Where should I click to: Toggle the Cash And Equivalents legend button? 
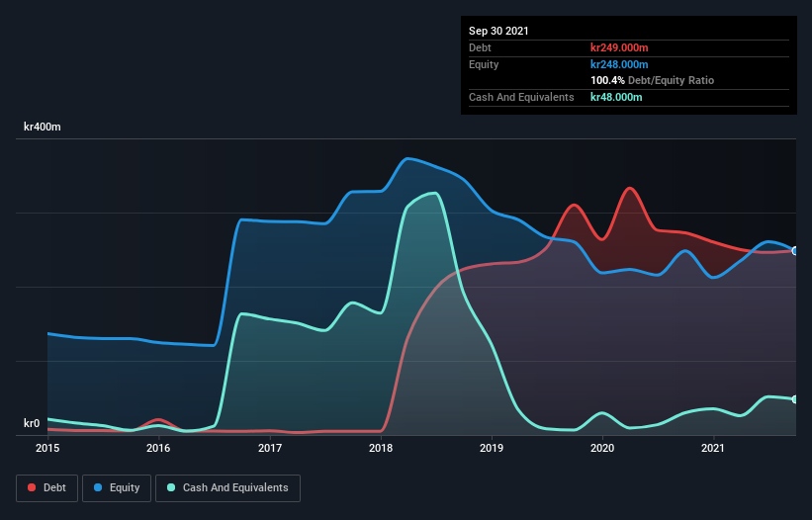227,488
